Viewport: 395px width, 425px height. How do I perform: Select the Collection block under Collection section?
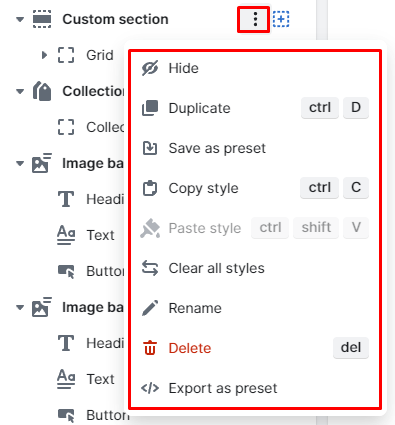105,127
